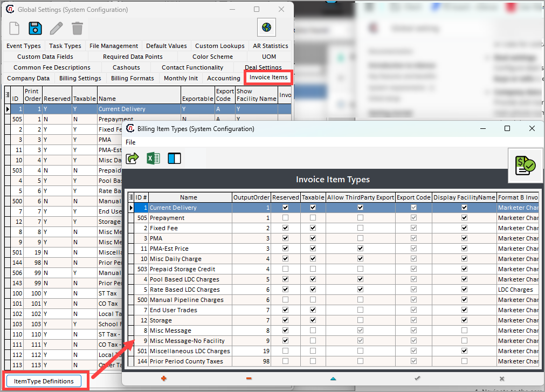Screen dimensions: 545x392
Task: Open the Task Types tab
Action: tap(65, 46)
